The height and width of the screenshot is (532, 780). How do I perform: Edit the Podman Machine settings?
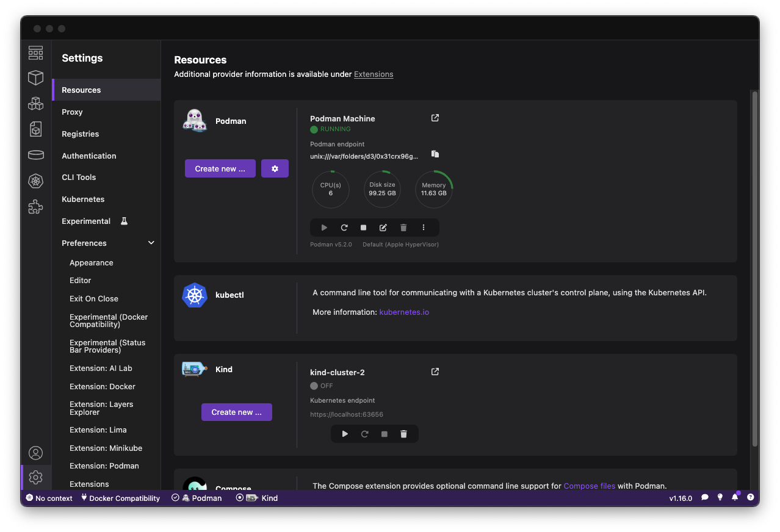pos(383,228)
